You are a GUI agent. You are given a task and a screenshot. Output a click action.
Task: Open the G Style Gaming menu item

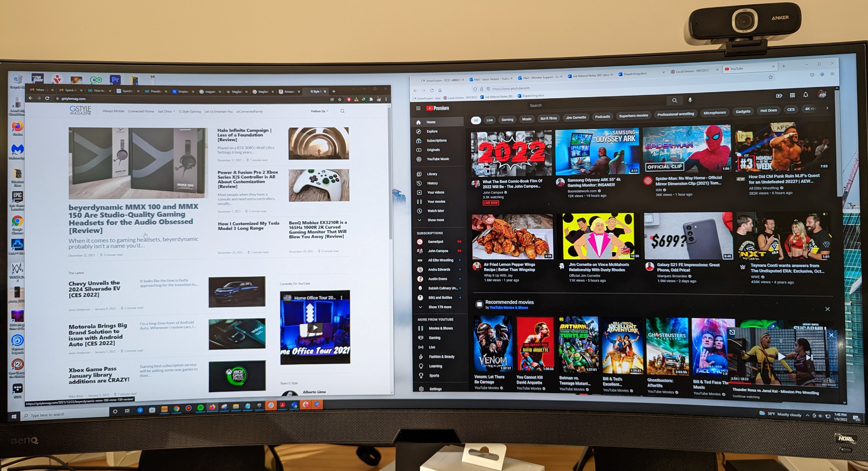point(190,112)
